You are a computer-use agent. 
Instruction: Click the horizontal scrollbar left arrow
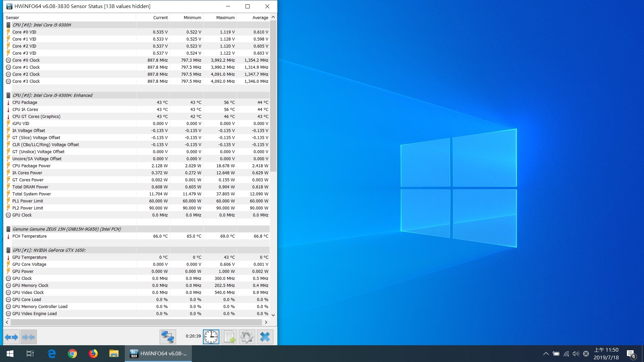tap(7, 322)
